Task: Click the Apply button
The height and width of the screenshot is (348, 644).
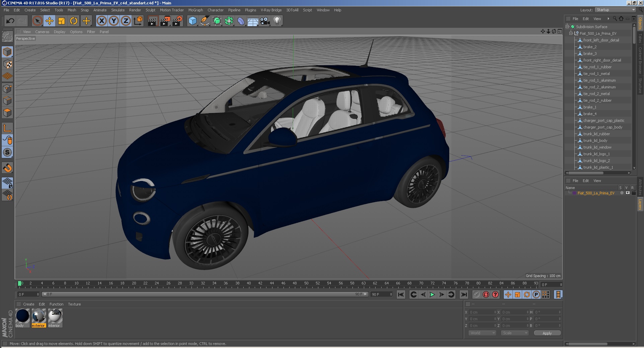Action: [547, 333]
